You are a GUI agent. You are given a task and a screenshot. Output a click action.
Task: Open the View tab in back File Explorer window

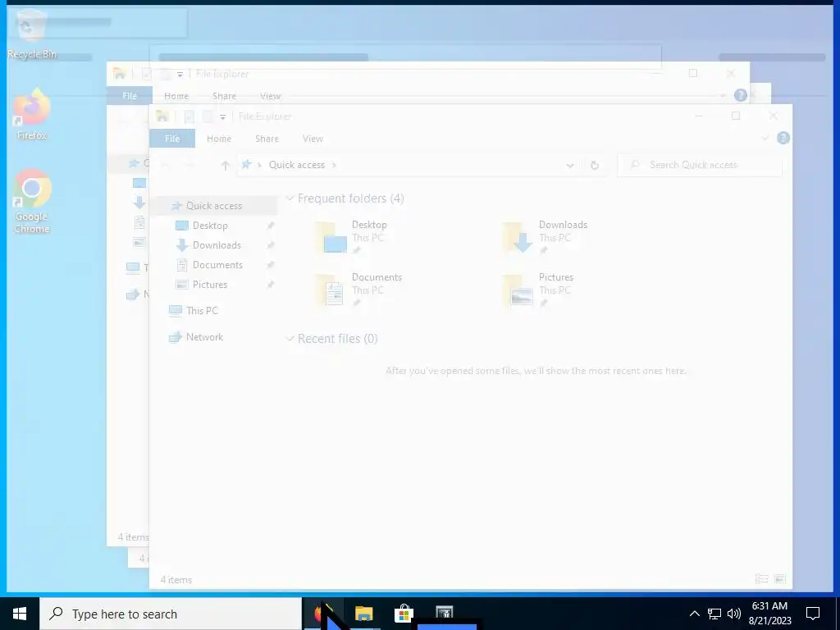pyautogui.click(x=271, y=96)
